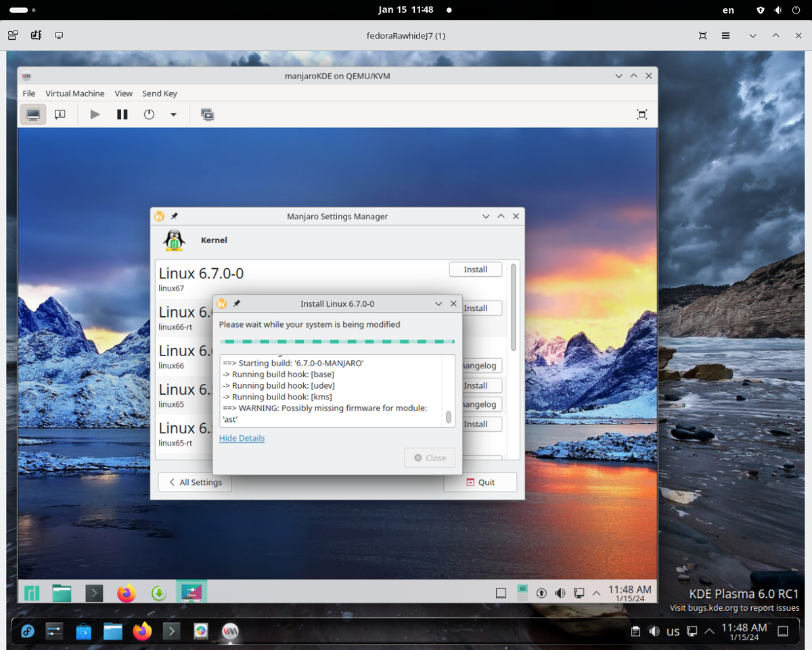The image size is (812, 650).
Task: Click the Close button in install dialog
Action: (430, 458)
